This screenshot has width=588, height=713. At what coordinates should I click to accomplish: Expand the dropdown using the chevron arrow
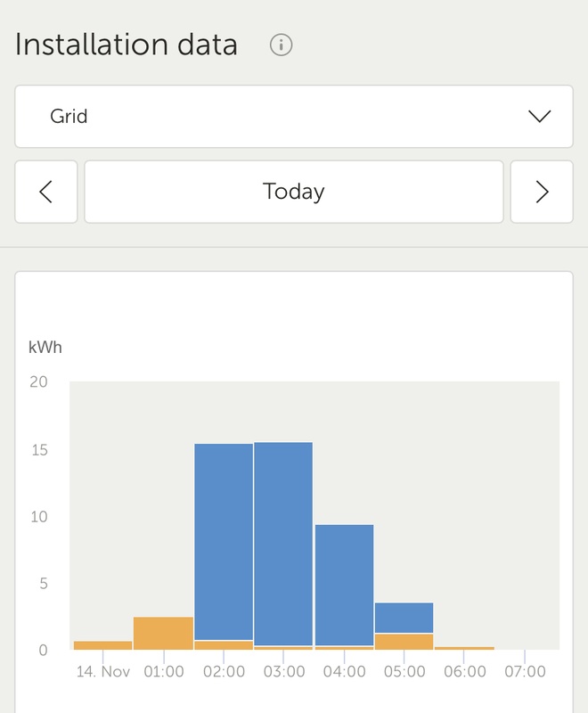[x=540, y=117]
